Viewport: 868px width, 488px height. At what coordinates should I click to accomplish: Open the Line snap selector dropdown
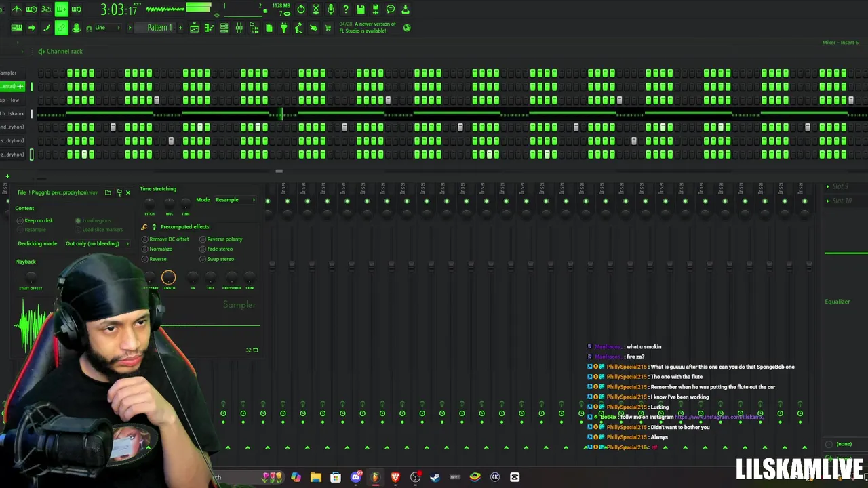pos(107,28)
